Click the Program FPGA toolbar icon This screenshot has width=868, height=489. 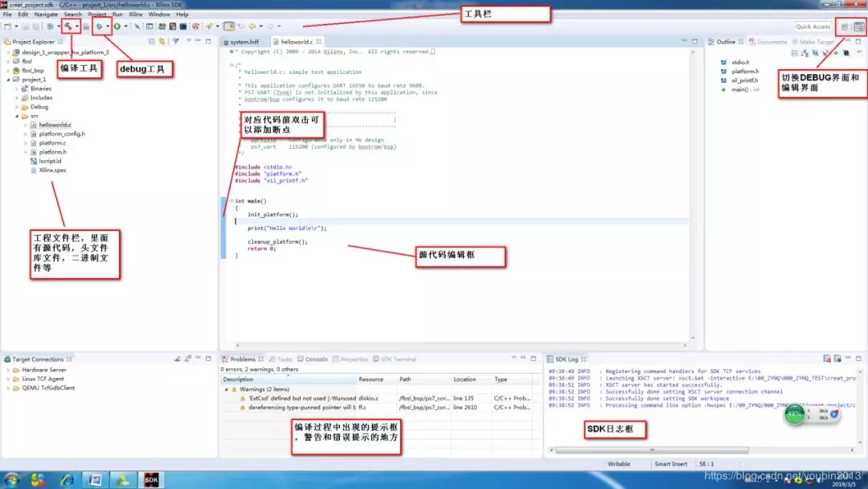162,26
